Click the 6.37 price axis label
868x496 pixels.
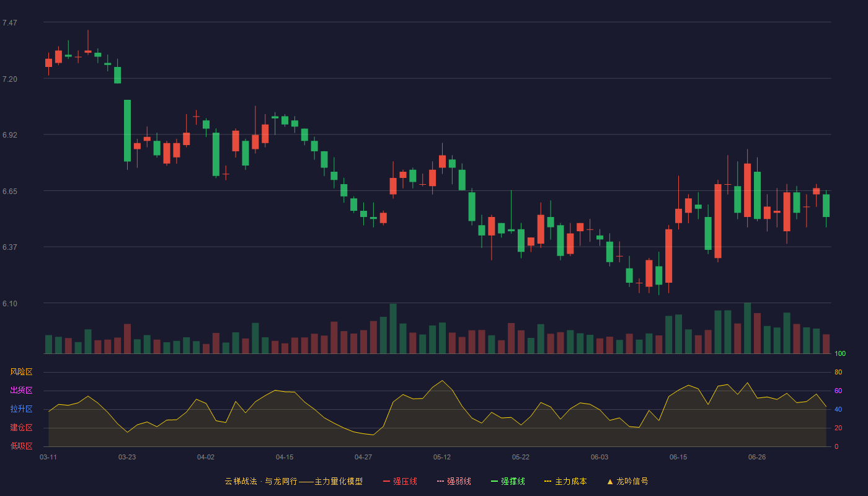10,247
